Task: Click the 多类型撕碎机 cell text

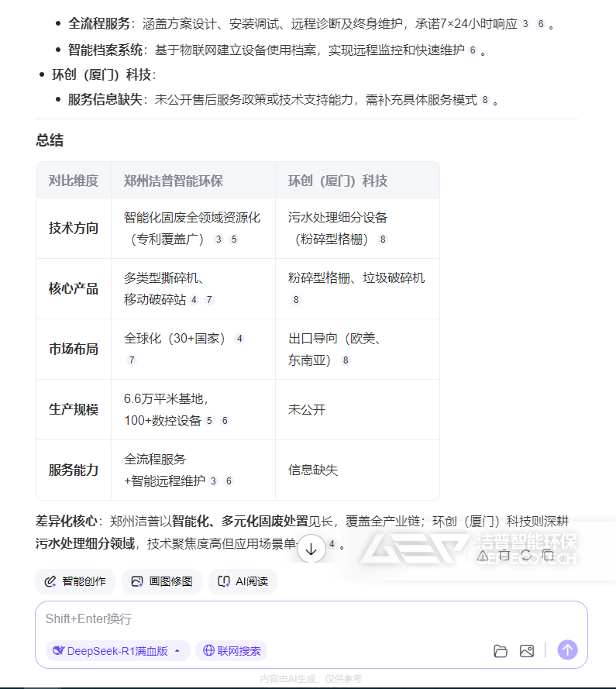Action: coord(161,277)
